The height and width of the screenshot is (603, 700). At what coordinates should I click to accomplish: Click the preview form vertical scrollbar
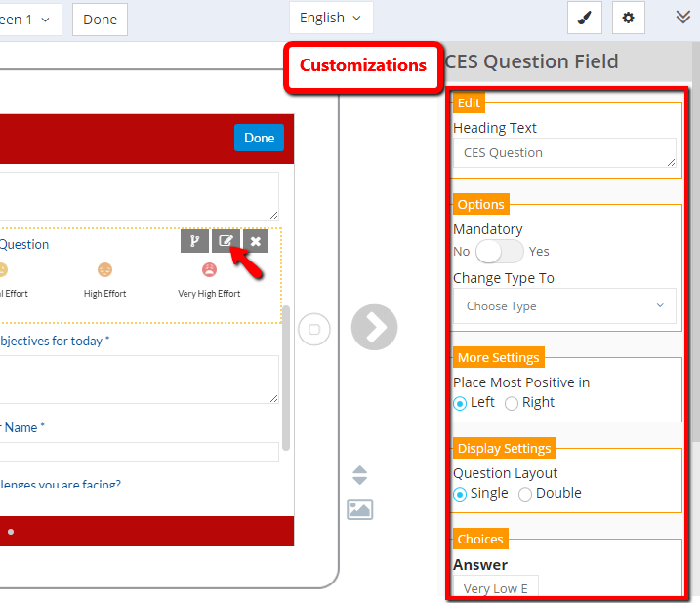click(x=286, y=378)
